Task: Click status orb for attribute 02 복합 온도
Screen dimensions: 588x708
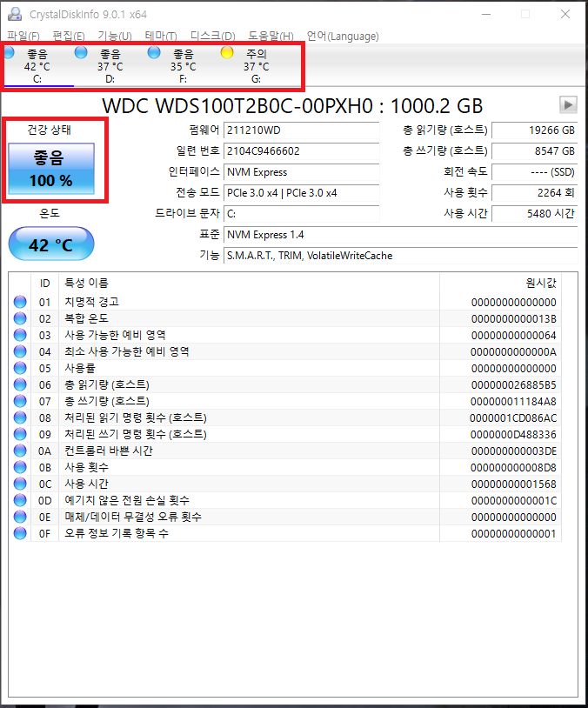Action: point(20,318)
